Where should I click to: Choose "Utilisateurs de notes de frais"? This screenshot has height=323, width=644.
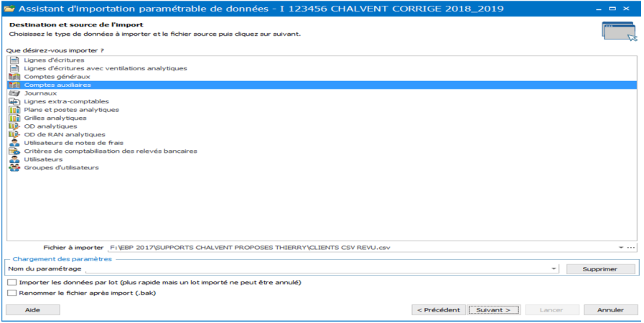[x=73, y=143]
